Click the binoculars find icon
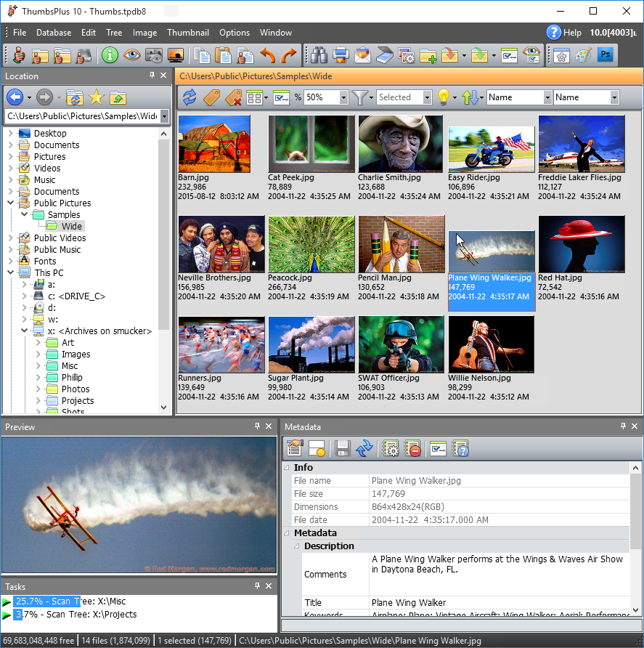 317,55
